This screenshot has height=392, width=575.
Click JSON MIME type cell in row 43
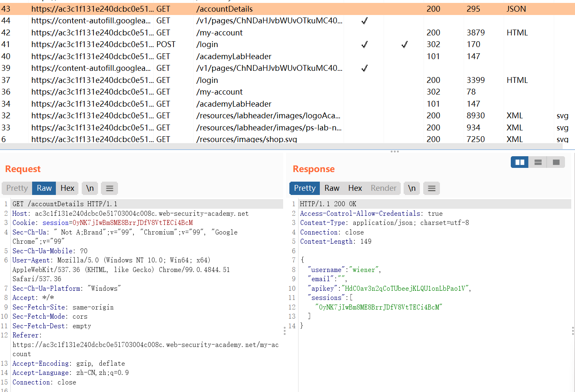pos(516,9)
